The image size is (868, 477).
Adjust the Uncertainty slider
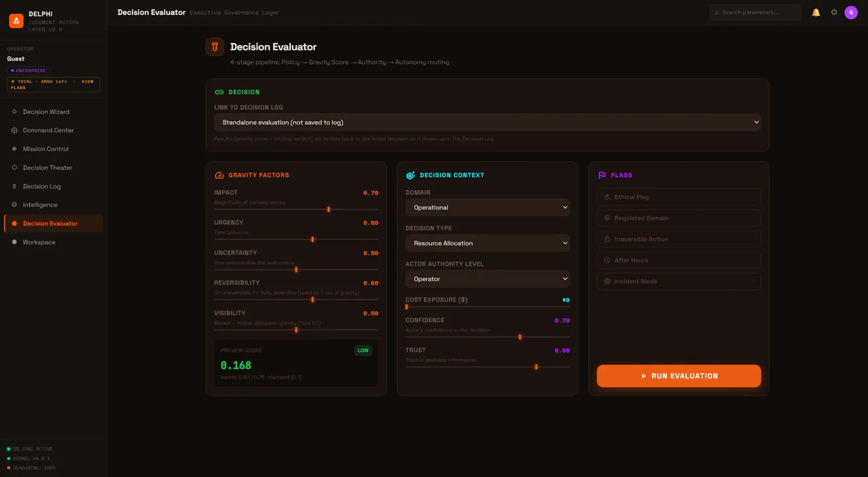(x=296, y=269)
